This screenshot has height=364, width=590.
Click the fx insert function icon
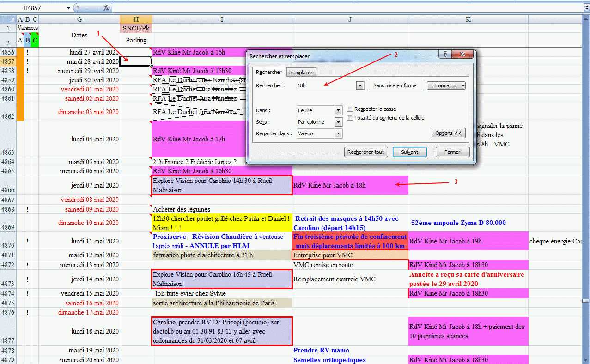click(106, 8)
